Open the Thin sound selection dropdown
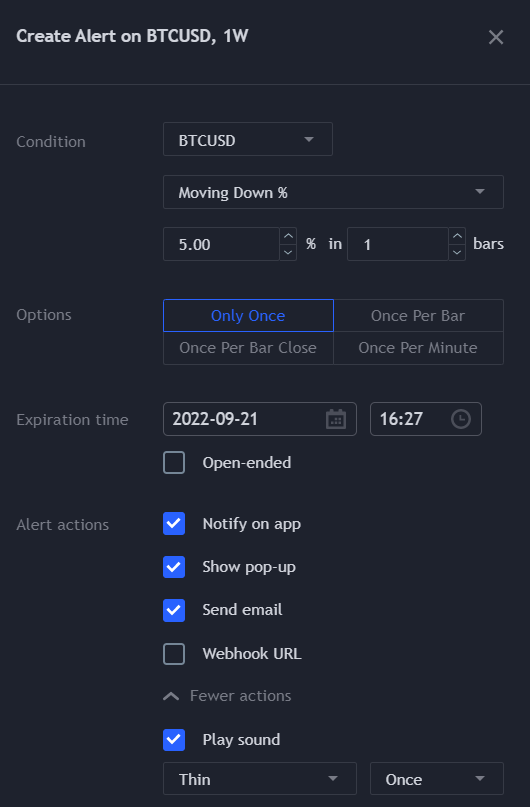 259,779
